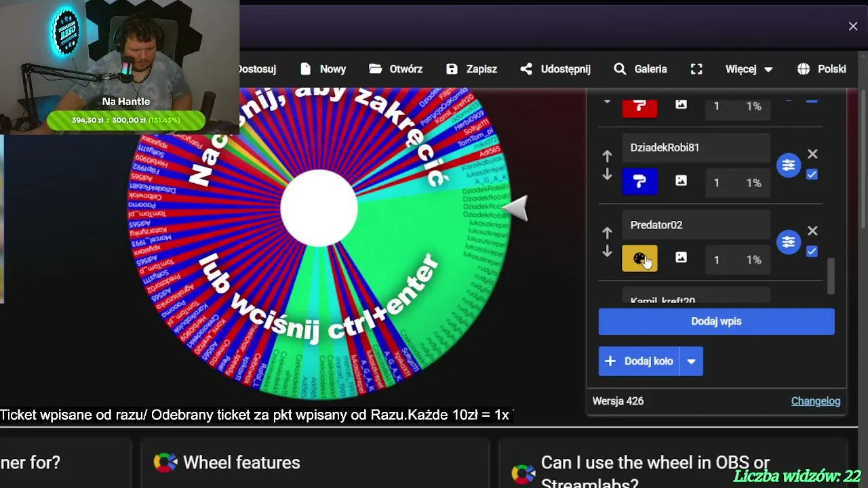The height and width of the screenshot is (488, 868).
Task: Add image to Predator02 entry
Action: tap(681, 258)
